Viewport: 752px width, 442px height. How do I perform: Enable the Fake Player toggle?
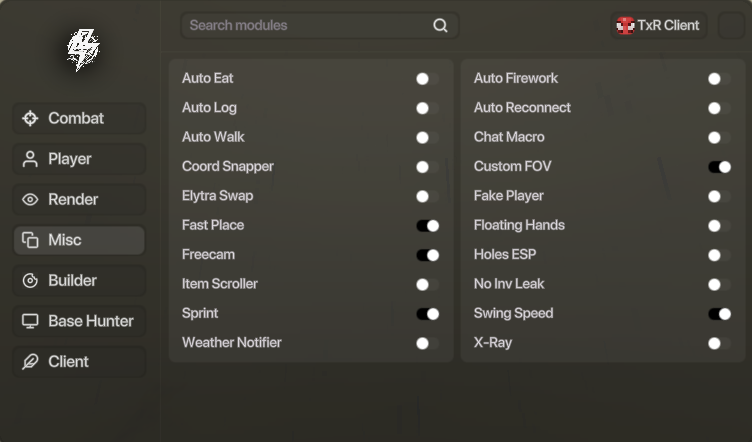(720, 196)
